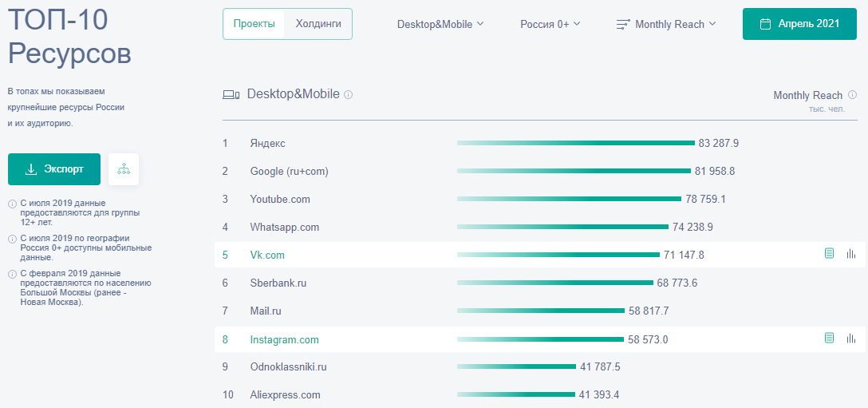Image resolution: width=868 pixels, height=408 pixels.
Task: Click the тыс. чел. units label
Action: tap(827, 109)
